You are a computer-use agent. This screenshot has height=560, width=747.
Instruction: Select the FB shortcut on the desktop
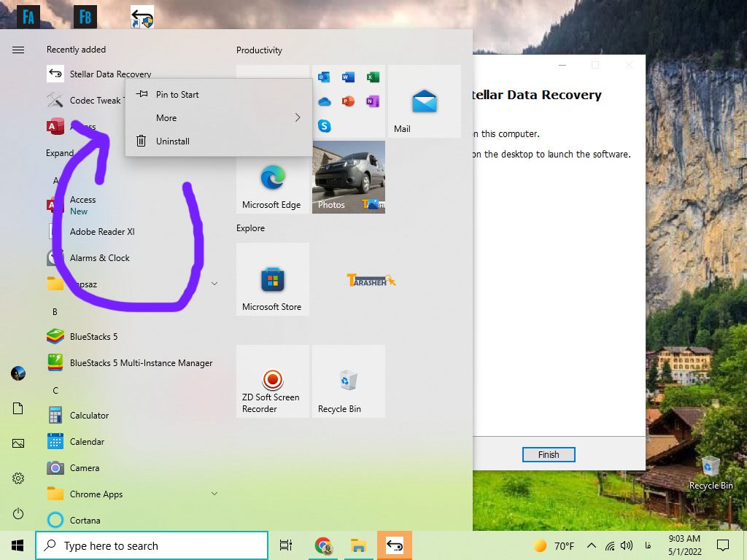click(85, 17)
